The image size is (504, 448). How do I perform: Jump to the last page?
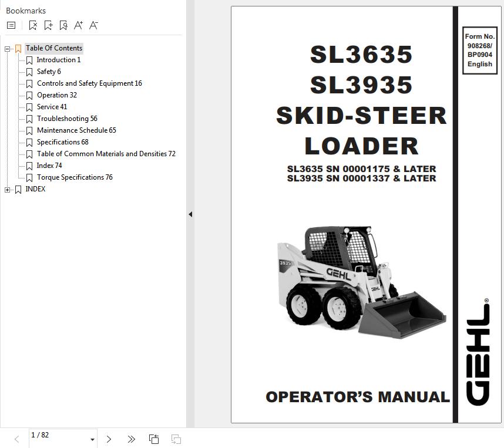click(x=131, y=439)
